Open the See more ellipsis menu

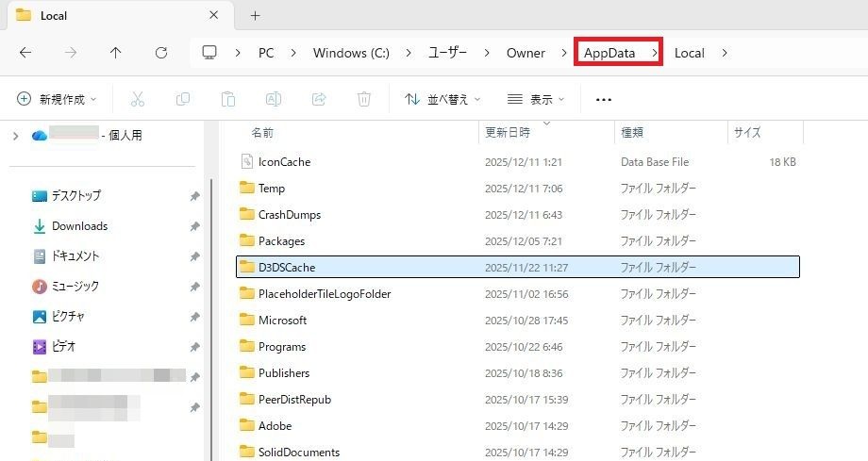tap(604, 99)
